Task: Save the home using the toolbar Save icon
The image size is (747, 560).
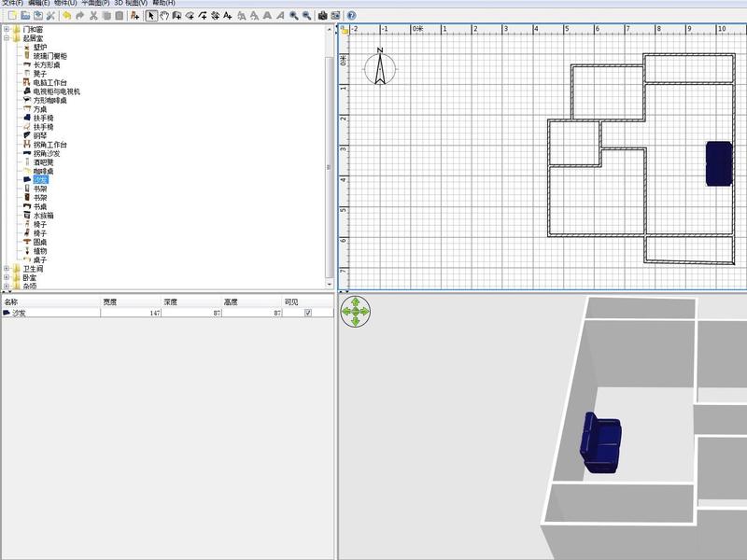Action: [38, 16]
